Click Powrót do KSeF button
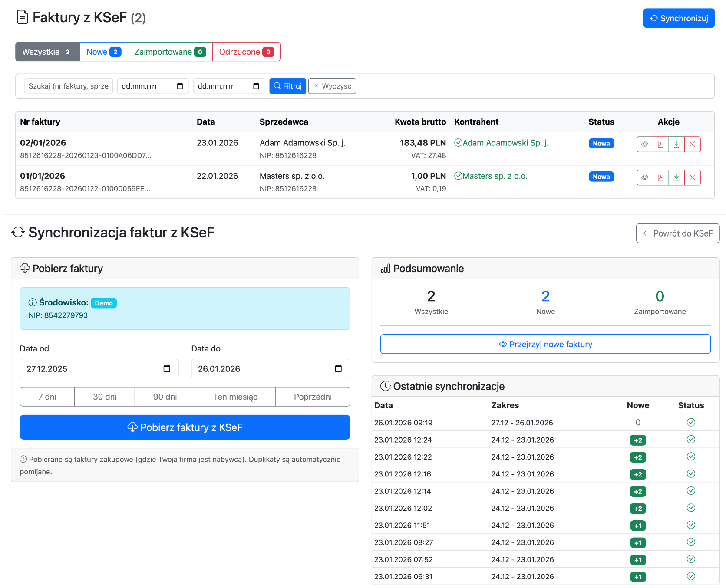This screenshot has width=726, height=588. (x=678, y=233)
